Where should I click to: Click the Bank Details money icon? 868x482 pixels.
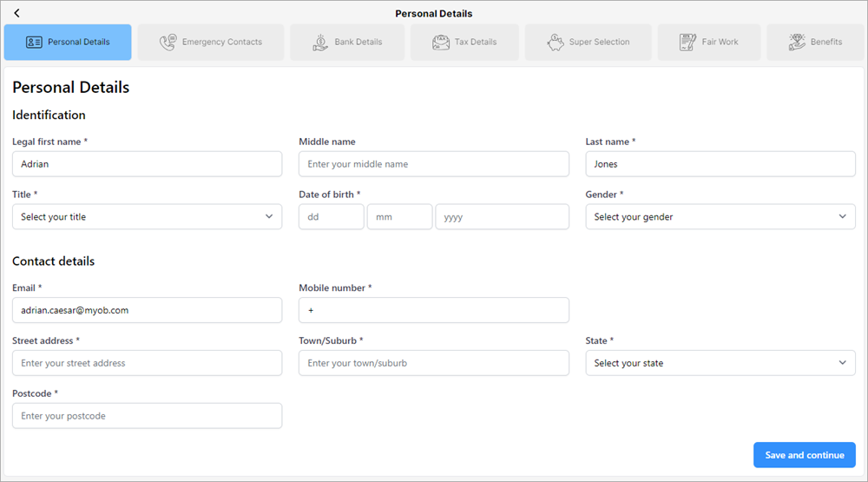click(x=320, y=42)
